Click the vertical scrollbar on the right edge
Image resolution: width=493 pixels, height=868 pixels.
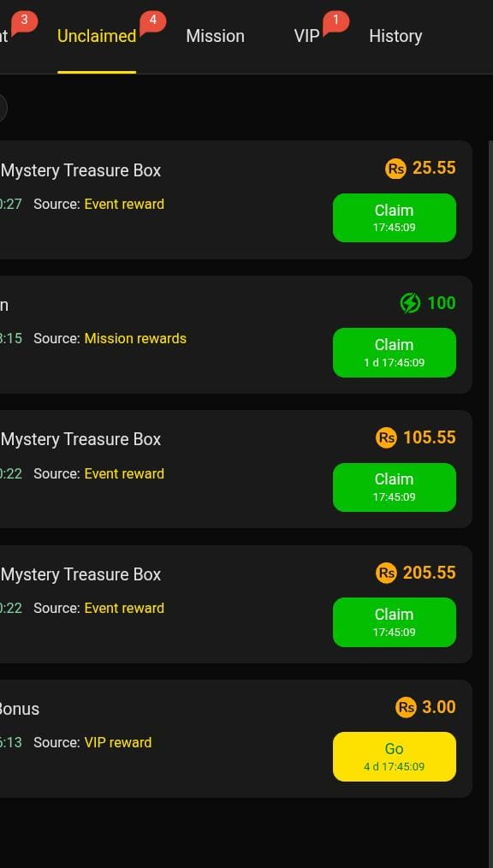pos(490,471)
